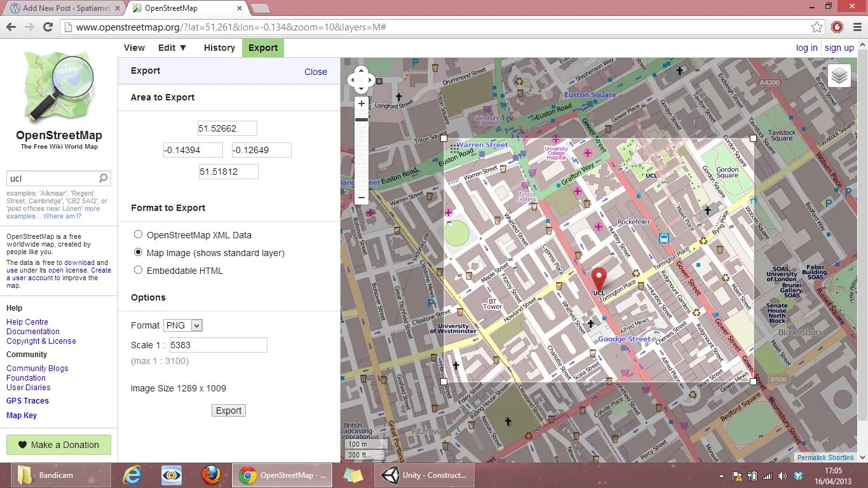Open Copyright & License link

coord(41,341)
